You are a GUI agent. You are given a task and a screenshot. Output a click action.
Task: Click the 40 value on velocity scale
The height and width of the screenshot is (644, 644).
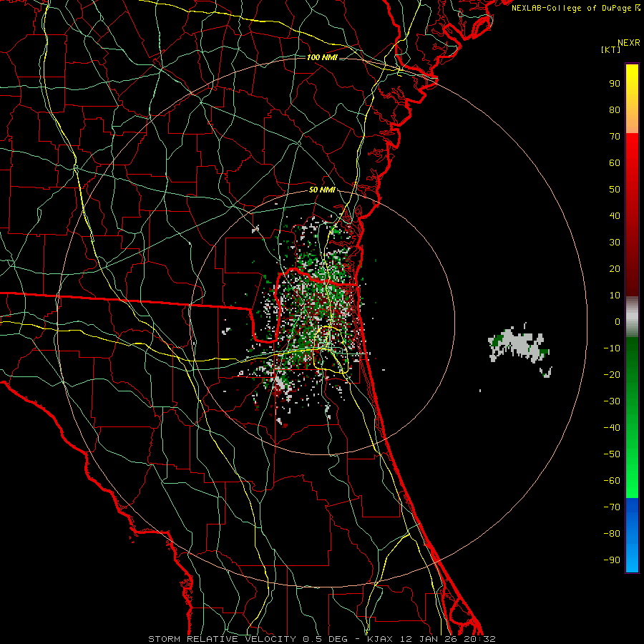(x=615, y=215)
